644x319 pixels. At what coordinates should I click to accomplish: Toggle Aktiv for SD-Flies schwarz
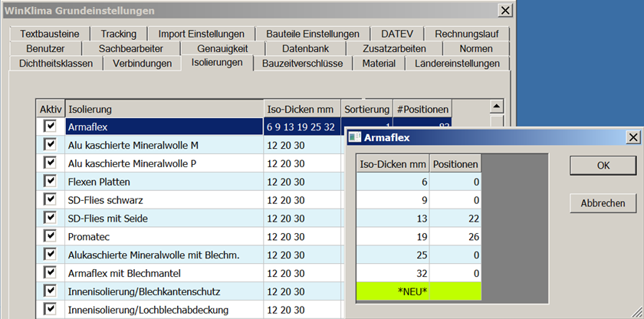[51, 199]
